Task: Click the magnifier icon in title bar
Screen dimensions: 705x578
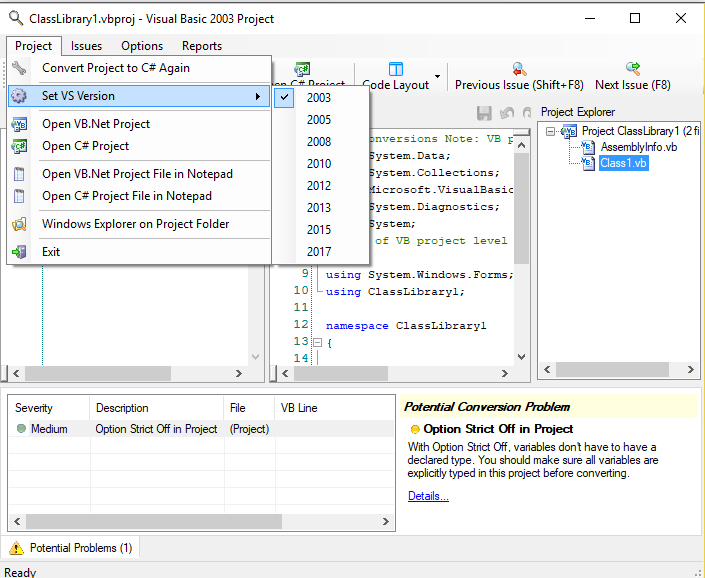Action: (x=16, y=18)
